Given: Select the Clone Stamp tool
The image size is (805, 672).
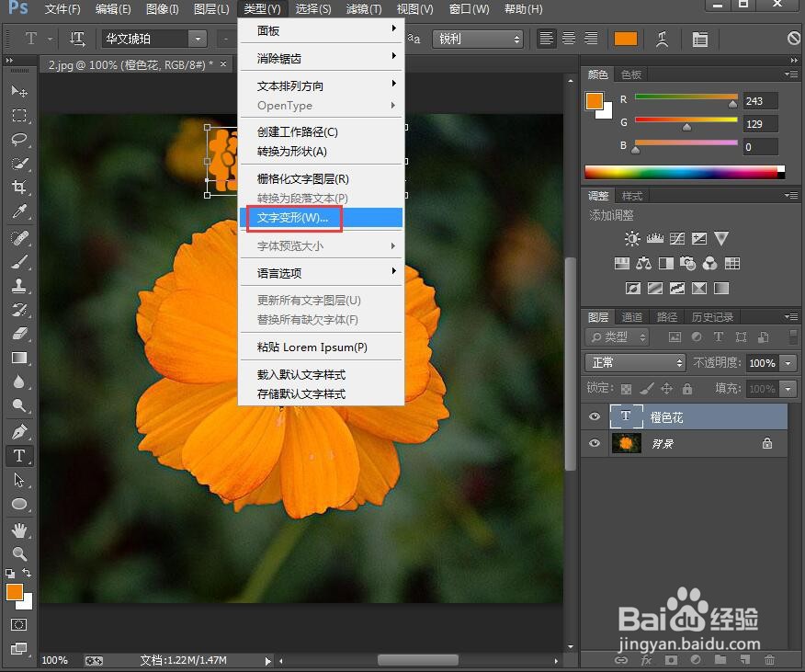Looking at the screenshot, I should tap(19, 286).
